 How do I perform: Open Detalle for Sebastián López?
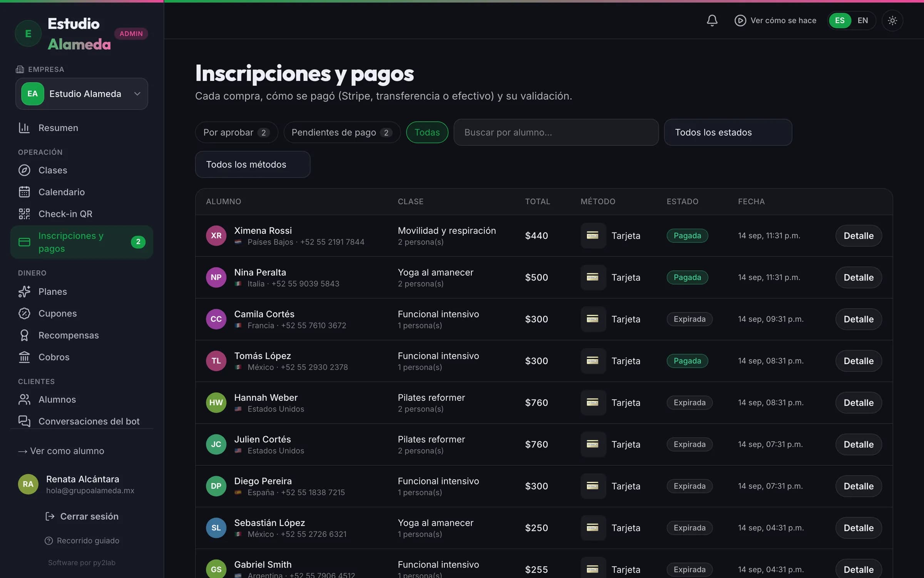click(858, 528)
